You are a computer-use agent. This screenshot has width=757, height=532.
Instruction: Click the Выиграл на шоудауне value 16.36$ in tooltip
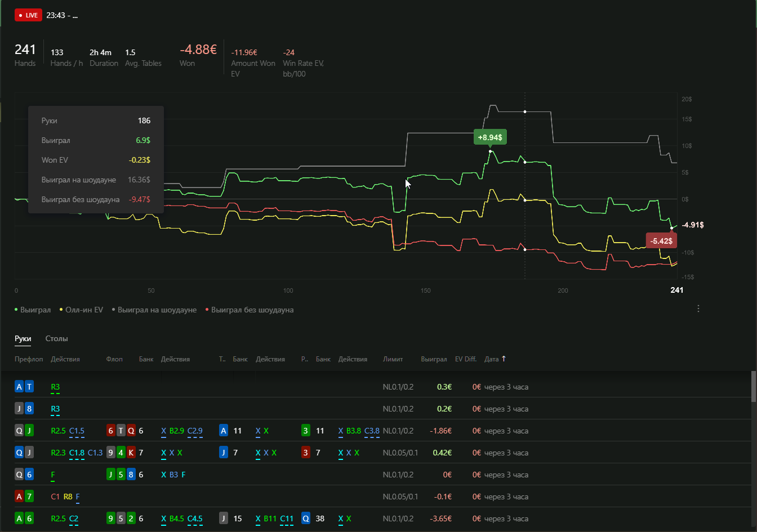click(139, 180)
